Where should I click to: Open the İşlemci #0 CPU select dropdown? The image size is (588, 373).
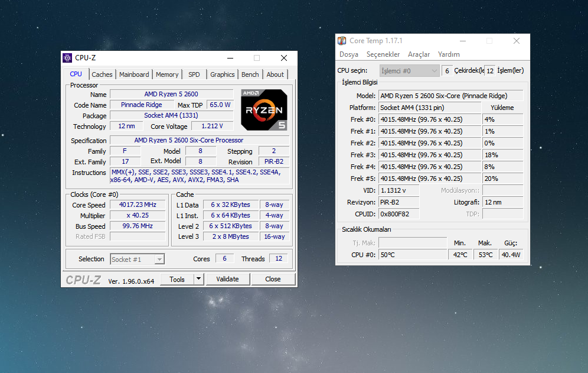[x=409, y=70]
